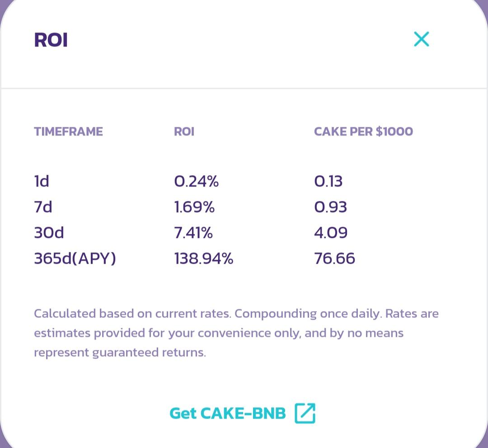Select the 365d(APY) row label
488x448 pixels.
point(75,258)
